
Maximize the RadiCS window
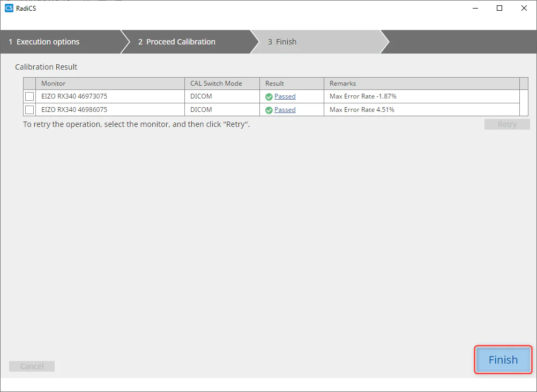(x=499, y=8)
